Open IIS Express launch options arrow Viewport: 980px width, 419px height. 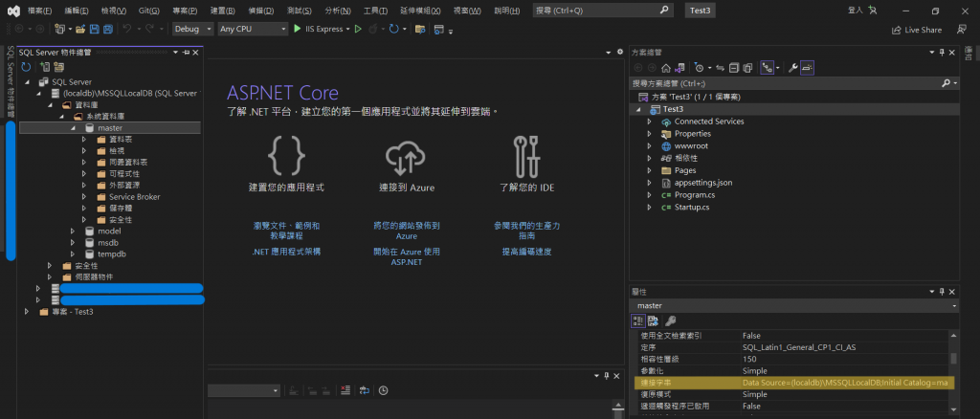[348, 29]
